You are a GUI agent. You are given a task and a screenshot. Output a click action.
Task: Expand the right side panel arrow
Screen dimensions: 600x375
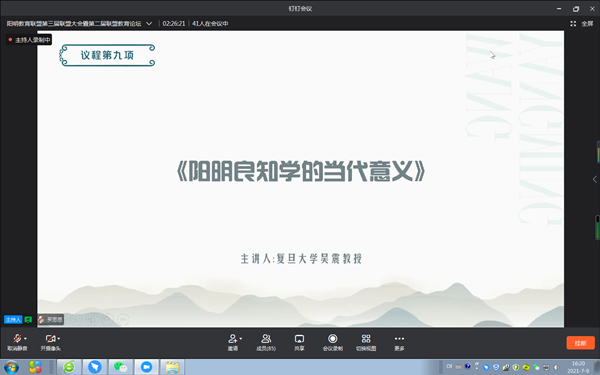pyautogui.click(x=595, y=179)
